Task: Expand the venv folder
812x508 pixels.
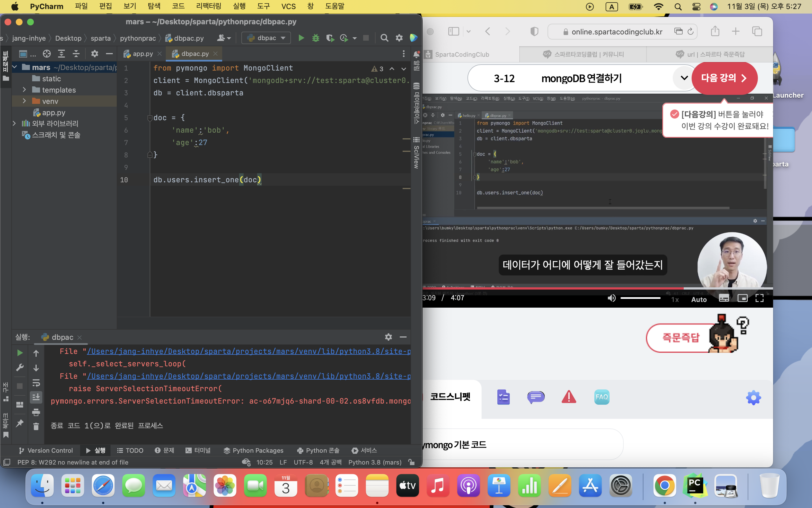Action: click(x=24, y=101)
